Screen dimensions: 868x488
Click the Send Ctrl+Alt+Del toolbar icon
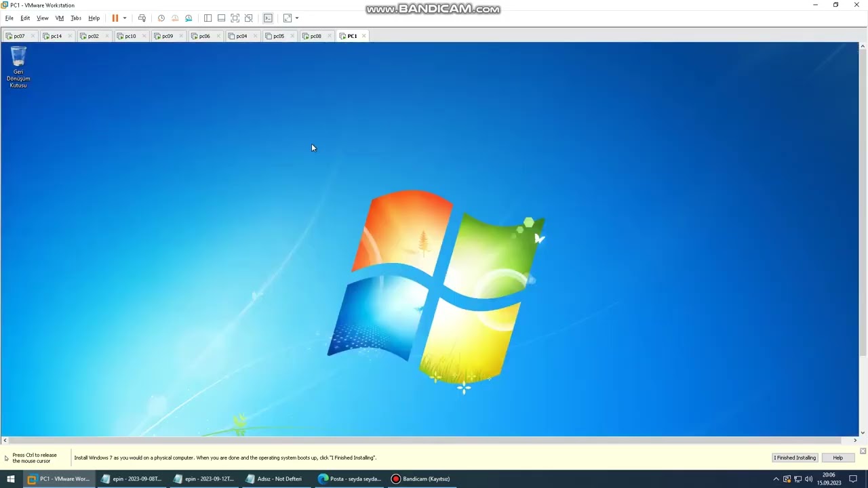click(x=142, y=18)
